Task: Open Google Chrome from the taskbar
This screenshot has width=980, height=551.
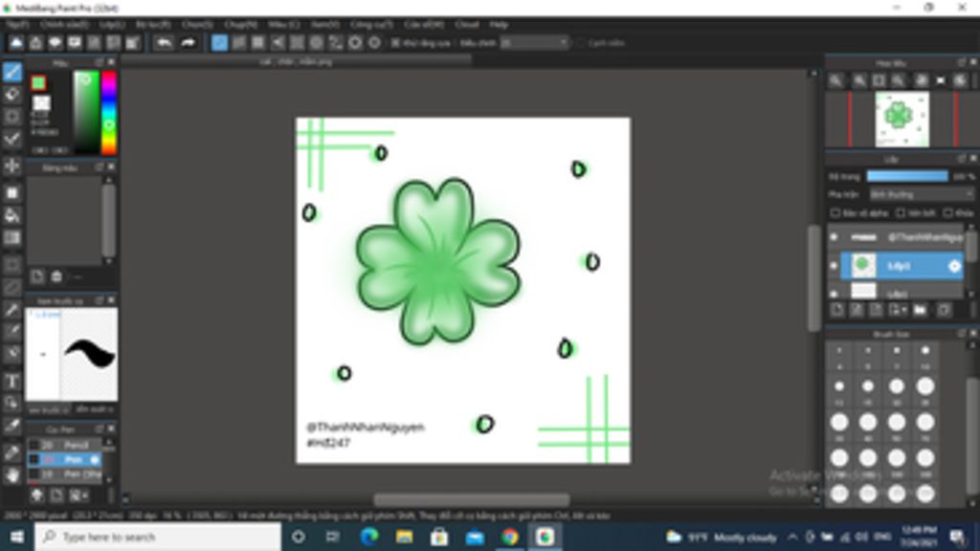Action: 509,537
